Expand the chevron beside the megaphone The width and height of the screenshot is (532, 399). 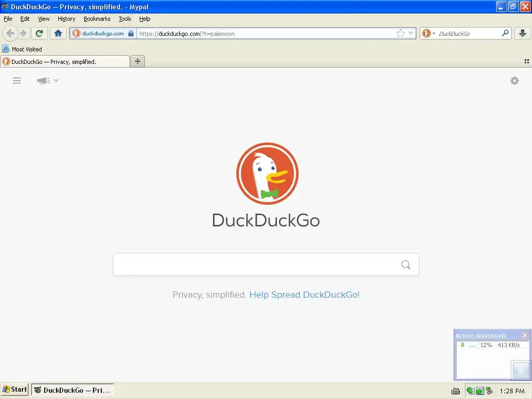coord(56,81)
